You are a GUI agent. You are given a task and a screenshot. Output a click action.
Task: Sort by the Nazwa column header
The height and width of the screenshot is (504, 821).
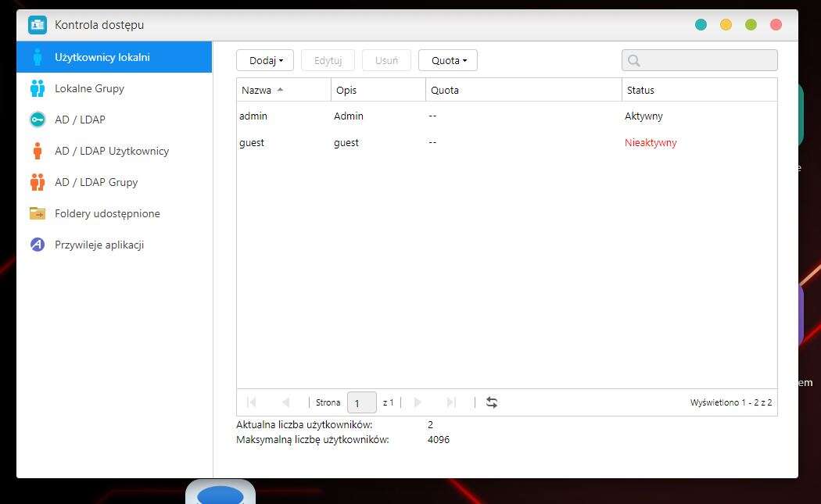point(256,90)
